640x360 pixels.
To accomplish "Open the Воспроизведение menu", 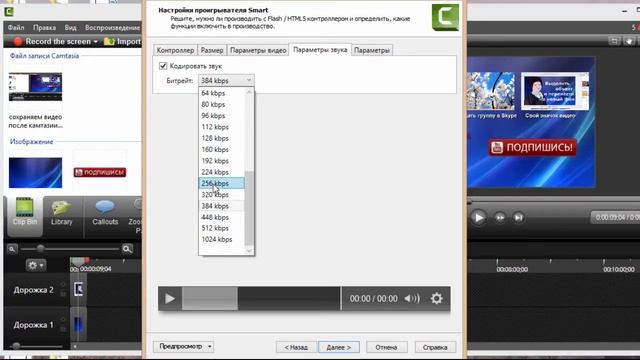I will pos(112,27).
